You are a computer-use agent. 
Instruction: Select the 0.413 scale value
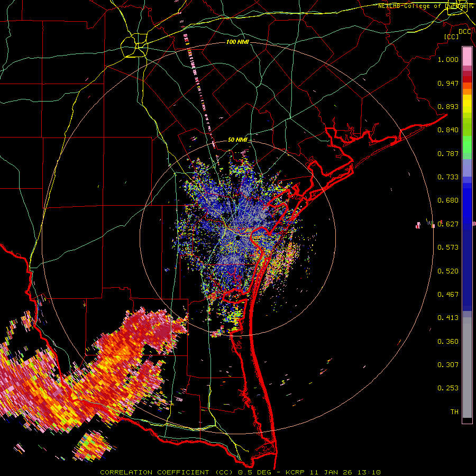click(x=448, y=318)
